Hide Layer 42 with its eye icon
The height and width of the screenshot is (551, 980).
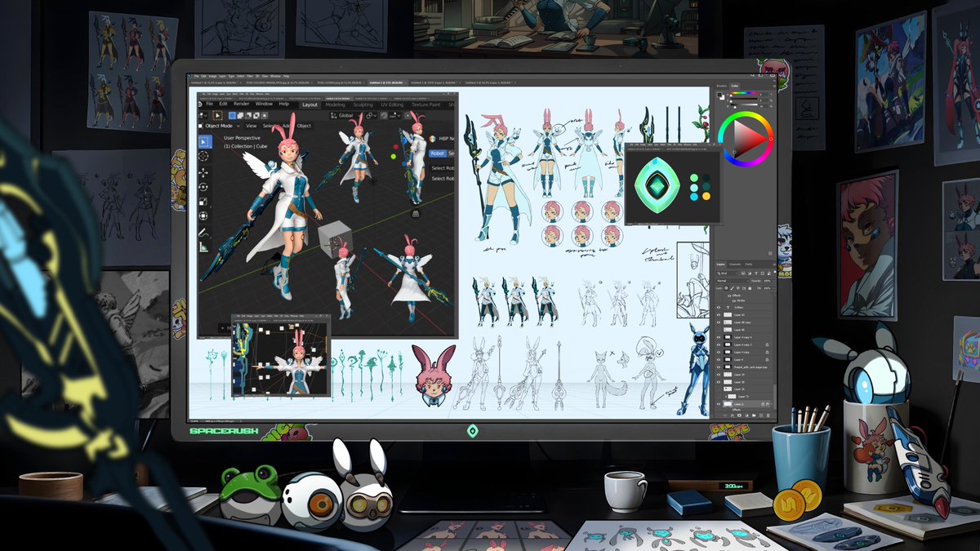tap(719, 315)
